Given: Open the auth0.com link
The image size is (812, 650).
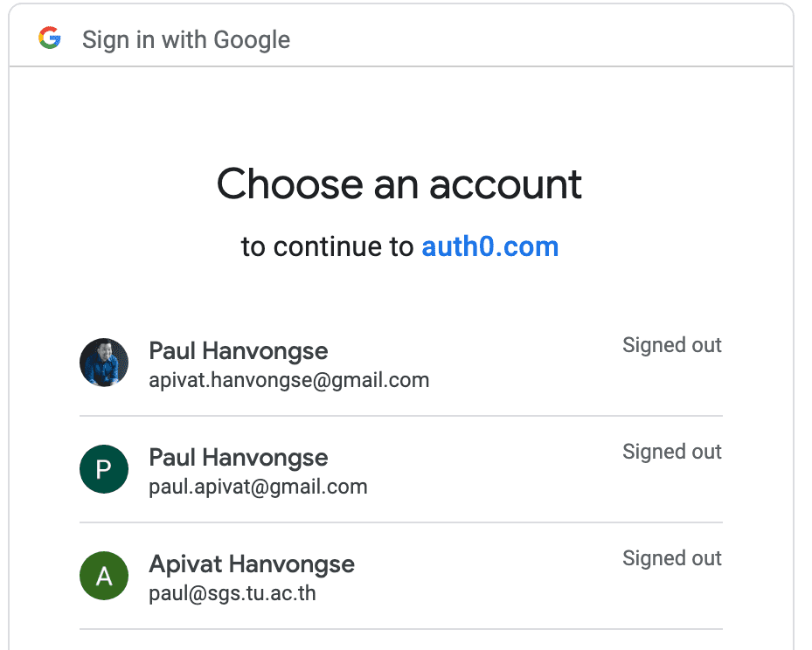Looking at the screenshot, I should [489, 246].
